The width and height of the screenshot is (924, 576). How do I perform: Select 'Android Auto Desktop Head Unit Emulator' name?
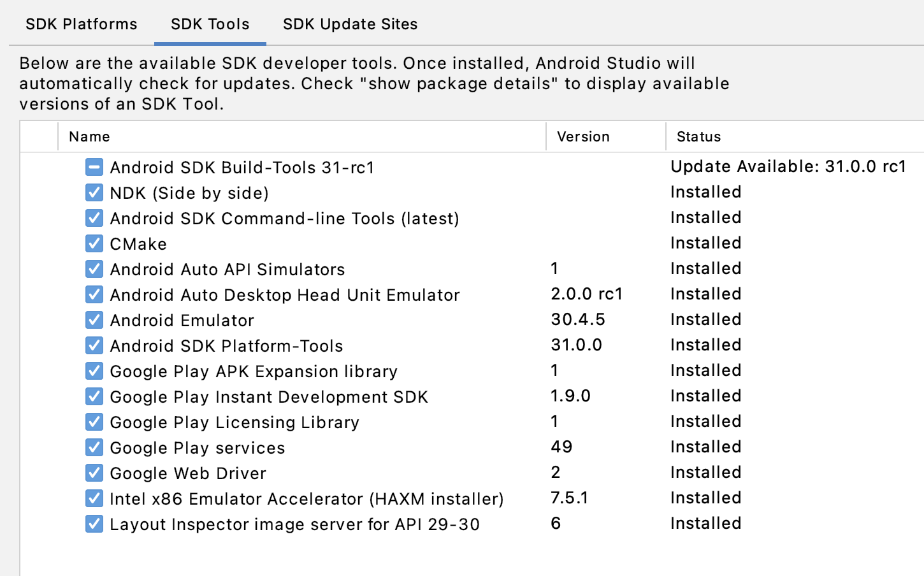point(285,295)
